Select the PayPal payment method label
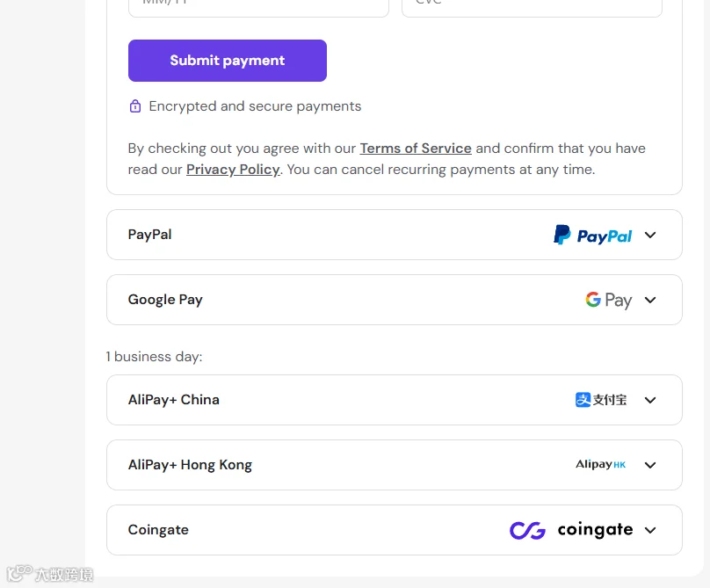Screen dimensions: 710x588 coord(150,234)
